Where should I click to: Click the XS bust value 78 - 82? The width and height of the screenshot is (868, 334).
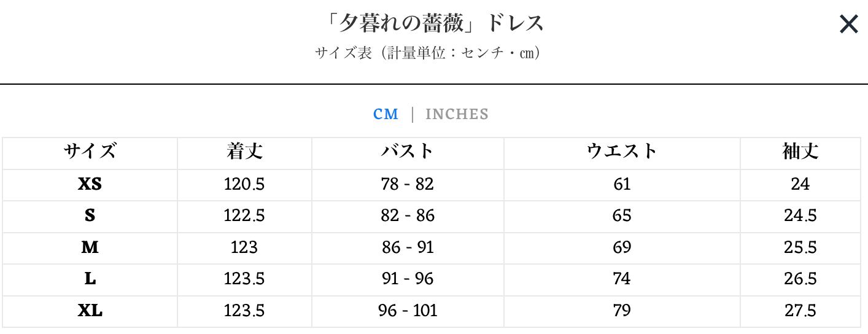(408, 184)
